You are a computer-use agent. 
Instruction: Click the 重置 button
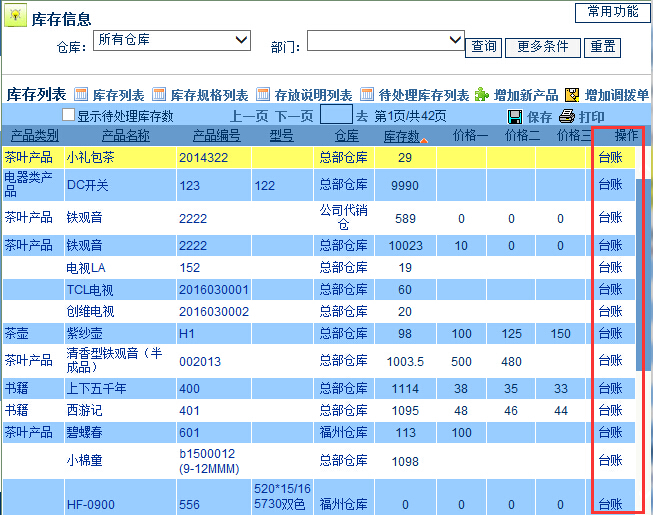(603, 47)
